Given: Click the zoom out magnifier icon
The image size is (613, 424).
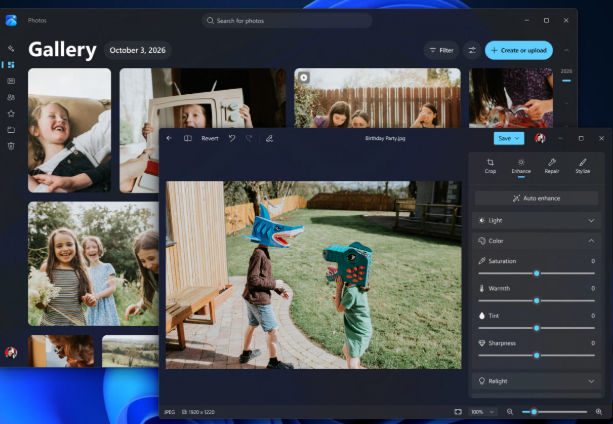Looking at the screenshot, I should point(510,411).
